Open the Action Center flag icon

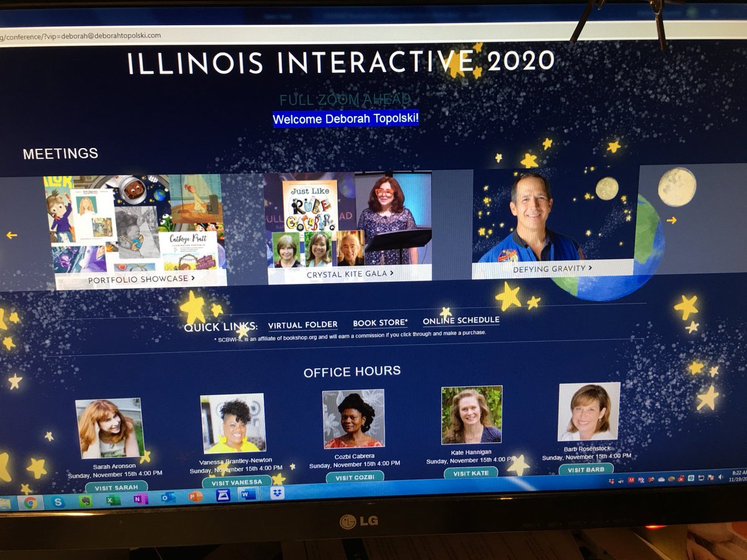[711, 477]
